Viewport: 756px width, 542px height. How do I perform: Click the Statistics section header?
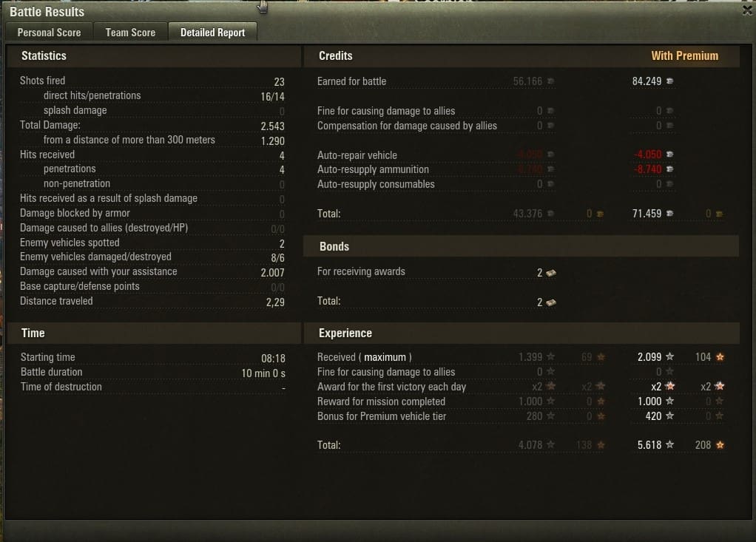(44, 56)
